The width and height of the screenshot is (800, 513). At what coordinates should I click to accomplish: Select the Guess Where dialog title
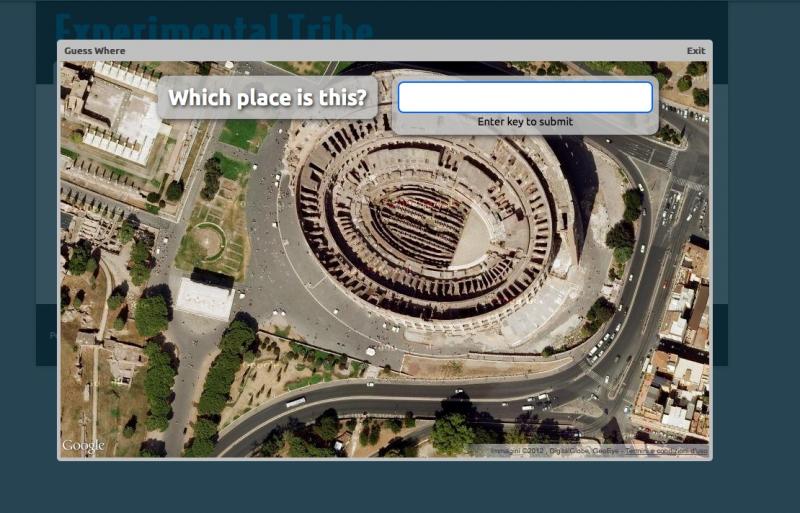point(94,51)
